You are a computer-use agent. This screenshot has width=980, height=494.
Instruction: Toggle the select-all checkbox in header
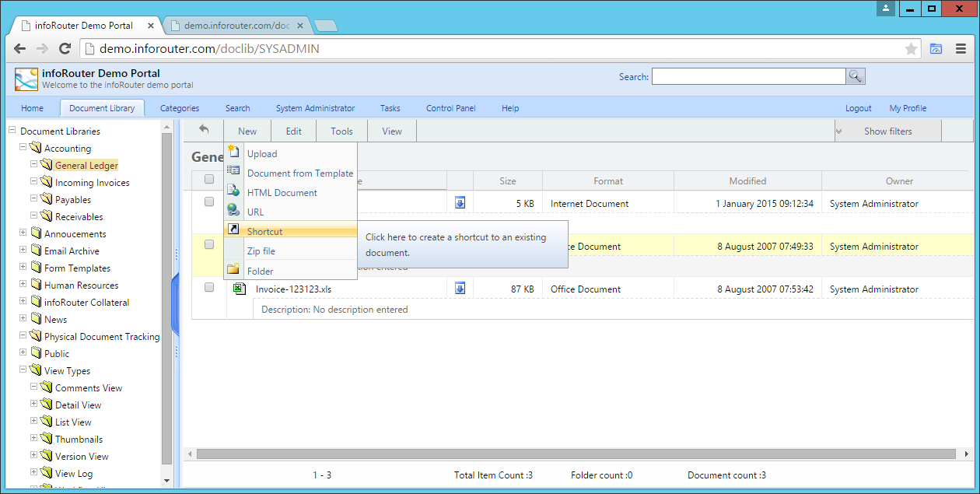(209, 180)
